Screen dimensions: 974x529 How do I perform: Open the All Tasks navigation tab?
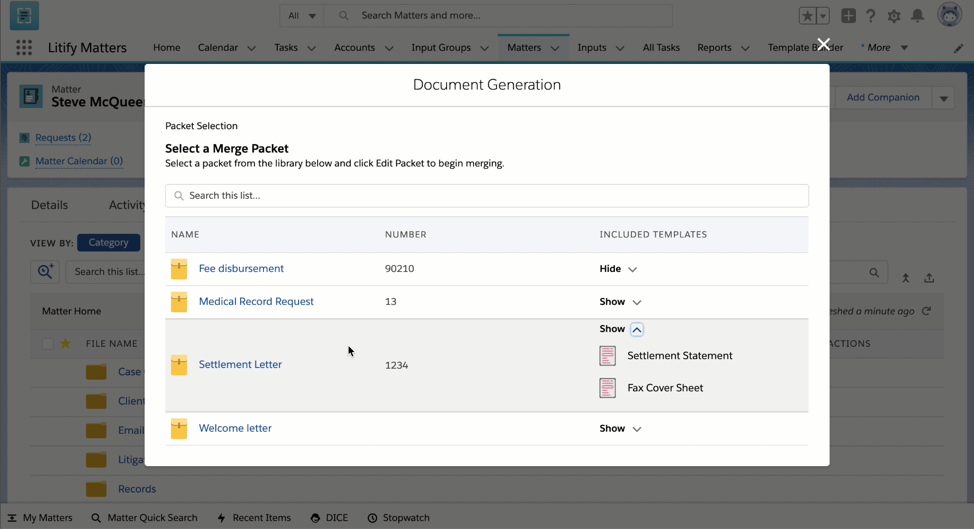(x=661, y=48)
